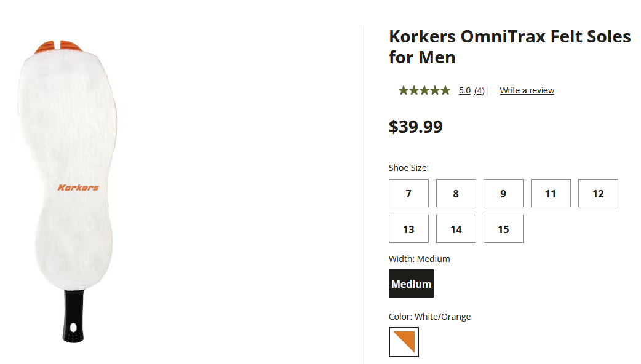Screen dimensions: 641x364
Task: Choose shoe size 15
Action: [x=503, y=229]
